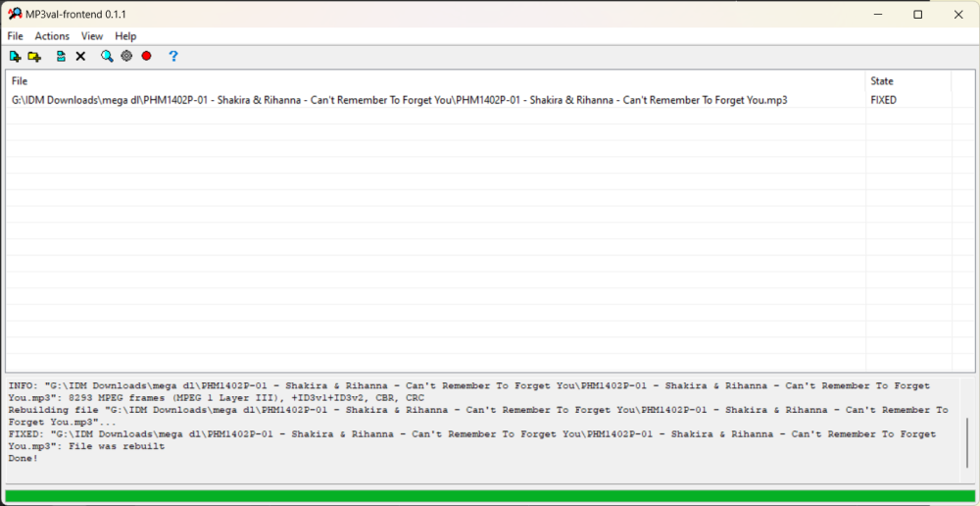Click the green progress bar
The width and height of the screenshot is (980, 506).
490,495
